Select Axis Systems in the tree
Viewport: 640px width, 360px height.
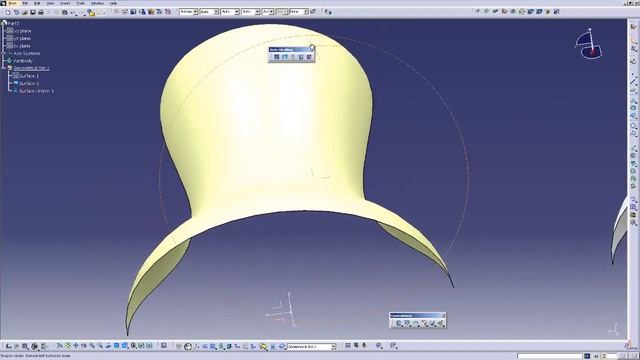click(27, 53)
